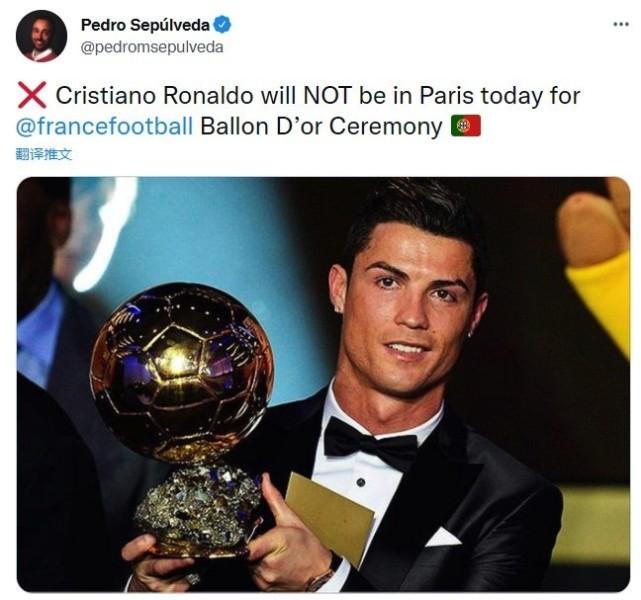The width and height of the screenshot is (641, 600).
Task: Click the gold envelope in the photo
Action: pyautogui.click(x=329, y=516)
